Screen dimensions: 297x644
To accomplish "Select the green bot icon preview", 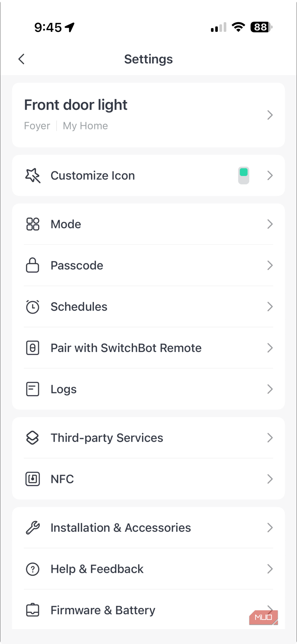I will [x=243, y=175].
